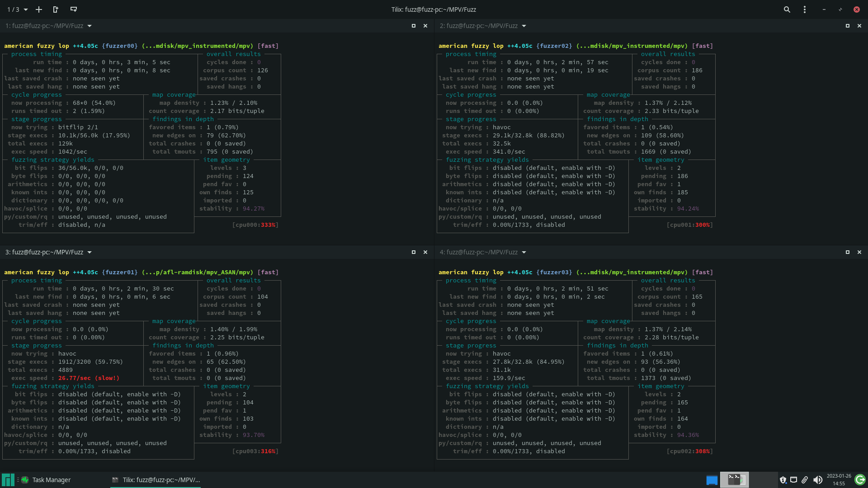Expand terminal 1 title dropdown arrow
This screenshot has width=868, height=488.
(90, 26)
